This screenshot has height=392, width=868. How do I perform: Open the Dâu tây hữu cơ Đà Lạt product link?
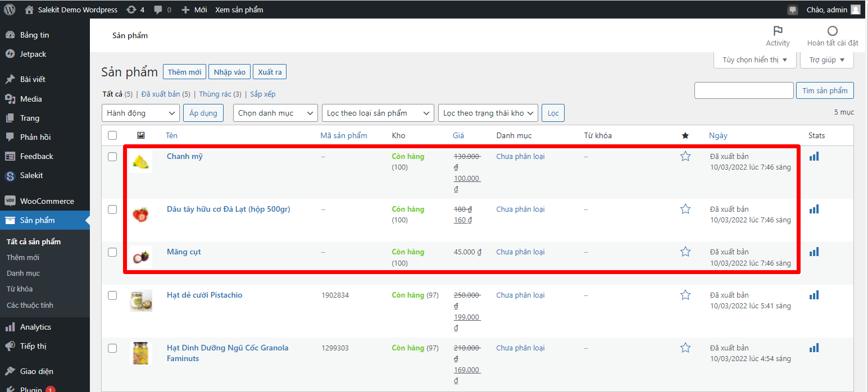228,209
